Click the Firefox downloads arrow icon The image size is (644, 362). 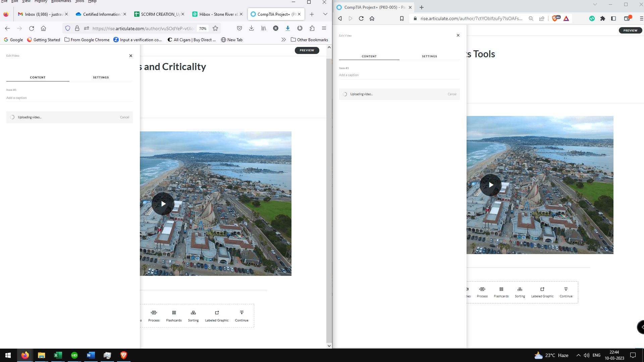tap(251, 28)
